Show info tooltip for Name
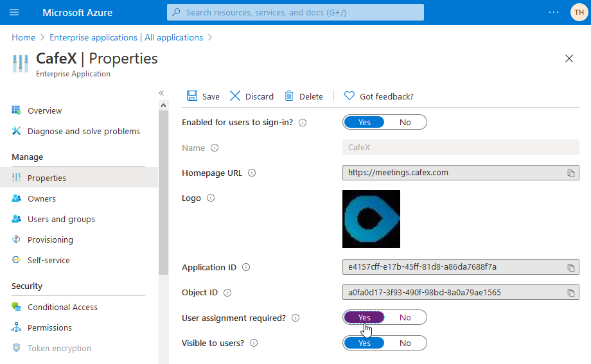591x364 pixels. (x=215, y=148)
